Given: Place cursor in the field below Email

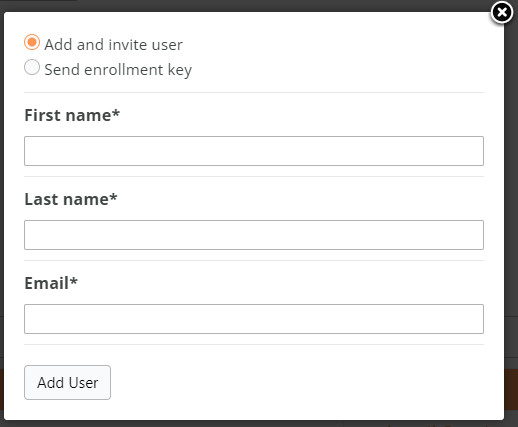Looking at the screenshot, I should [x=254, y=319].
